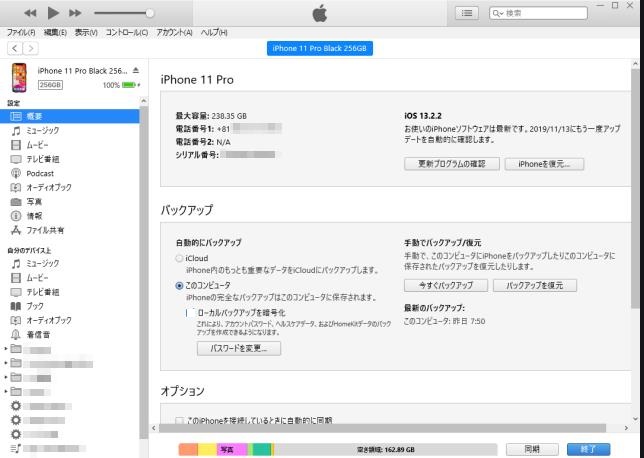Click the eject icon beside iPhone 11 Pro
The height and width of the screenshot is (458, 644).
pyautogui.click(x=137, y=70)
